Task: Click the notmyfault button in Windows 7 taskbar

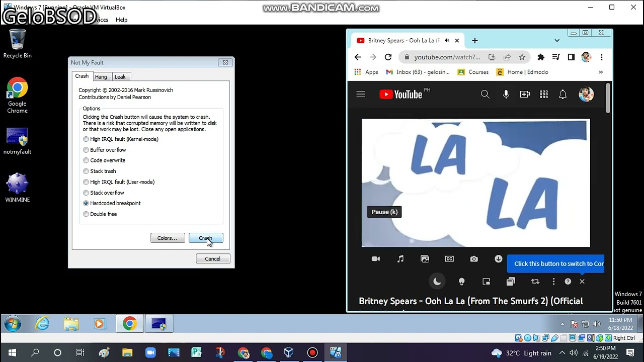Action: tap(158, 324)
